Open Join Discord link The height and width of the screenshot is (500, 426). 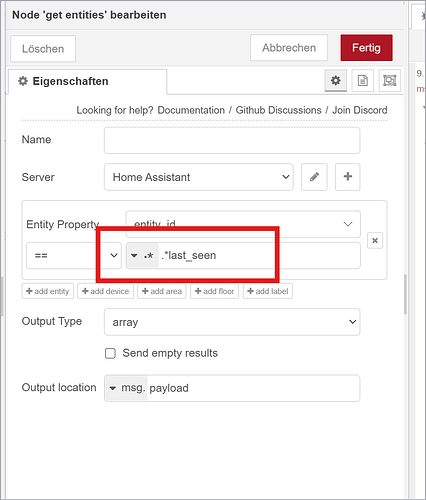(360, 110)
